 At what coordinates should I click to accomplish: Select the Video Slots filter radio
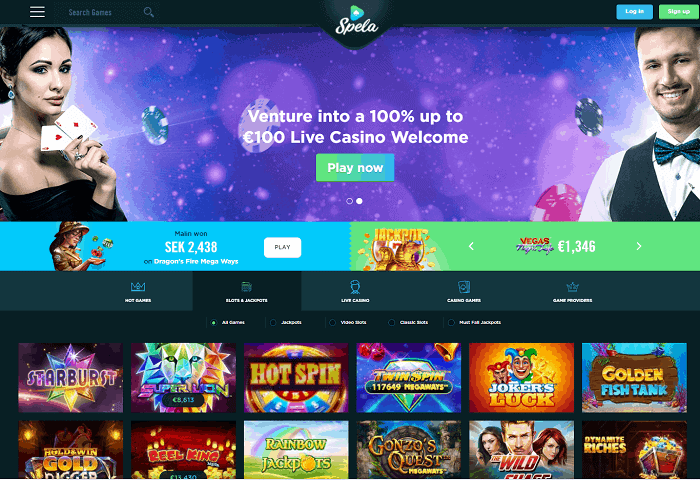pyautogui.click(x=333, y=322)
